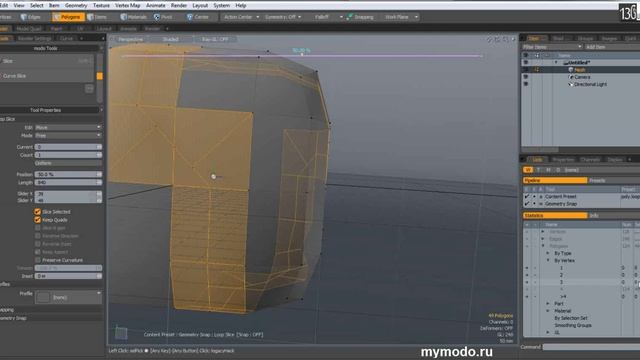This screenshot has height=360, width=640.
Task: Toggle the Content Preset pipeline checkmark
Action: (x=527, y=197)
